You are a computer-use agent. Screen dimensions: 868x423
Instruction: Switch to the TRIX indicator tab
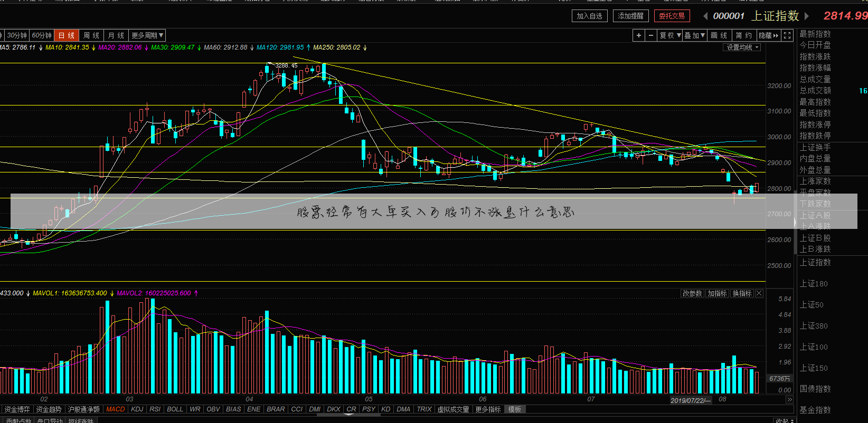coord(424,409)
